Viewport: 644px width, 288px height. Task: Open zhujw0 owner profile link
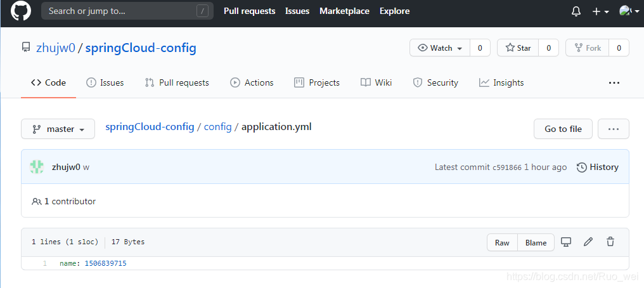coord(55,48)
